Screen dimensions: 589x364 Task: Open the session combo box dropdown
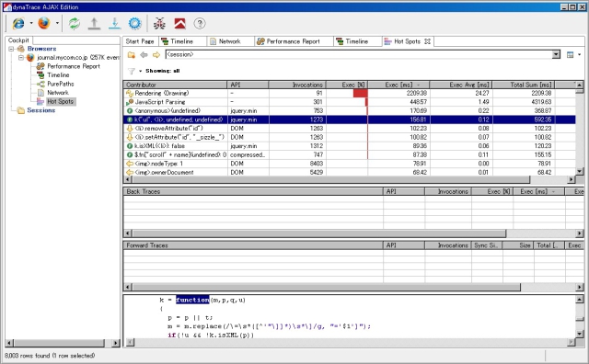coord(556,55)
